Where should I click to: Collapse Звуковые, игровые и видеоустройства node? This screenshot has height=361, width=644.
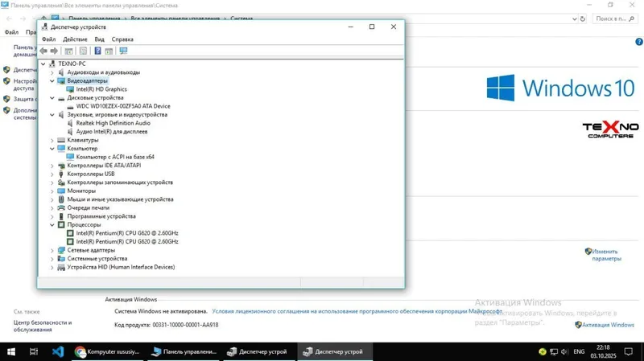coord(52,115)
